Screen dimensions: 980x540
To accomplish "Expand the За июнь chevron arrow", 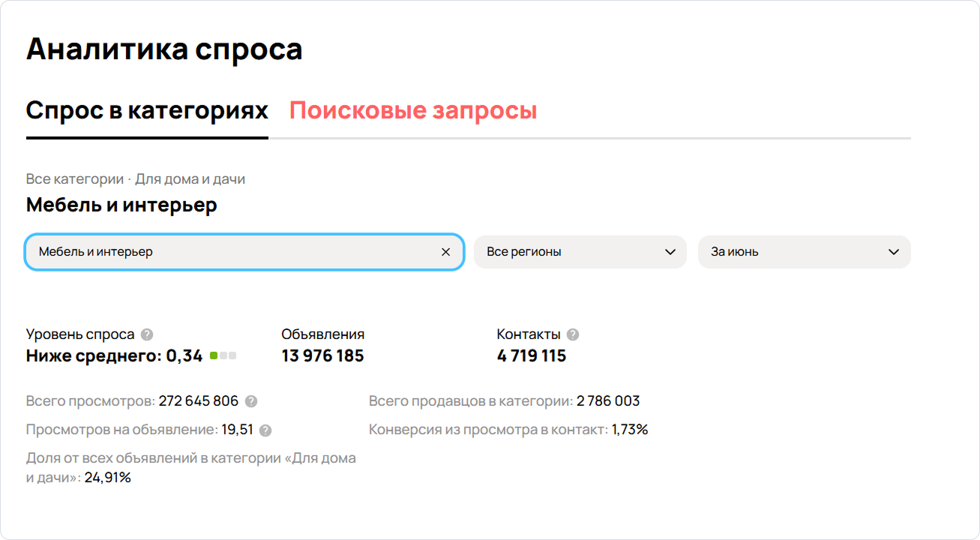I will [x=893, y=252].
